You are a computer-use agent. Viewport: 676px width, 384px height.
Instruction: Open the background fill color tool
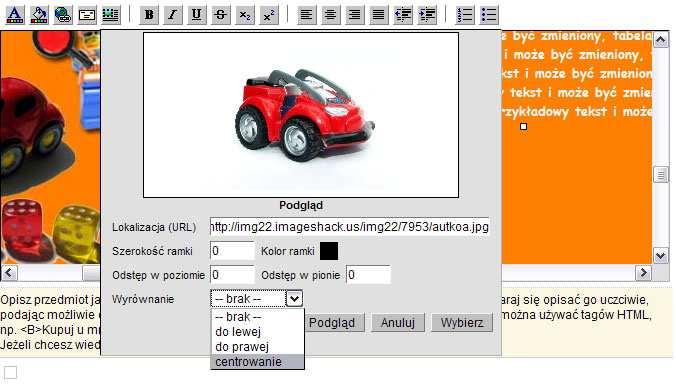click(x=39, y=15)
